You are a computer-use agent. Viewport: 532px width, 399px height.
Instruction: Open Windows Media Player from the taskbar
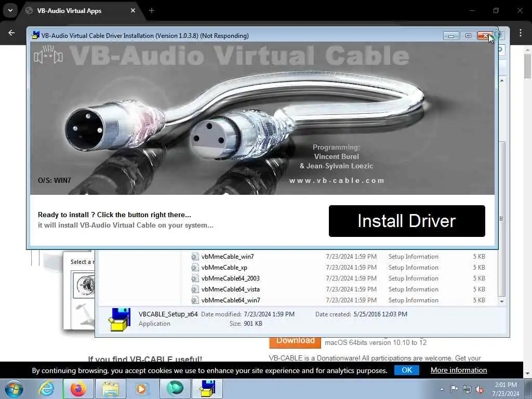pos(141,389)
